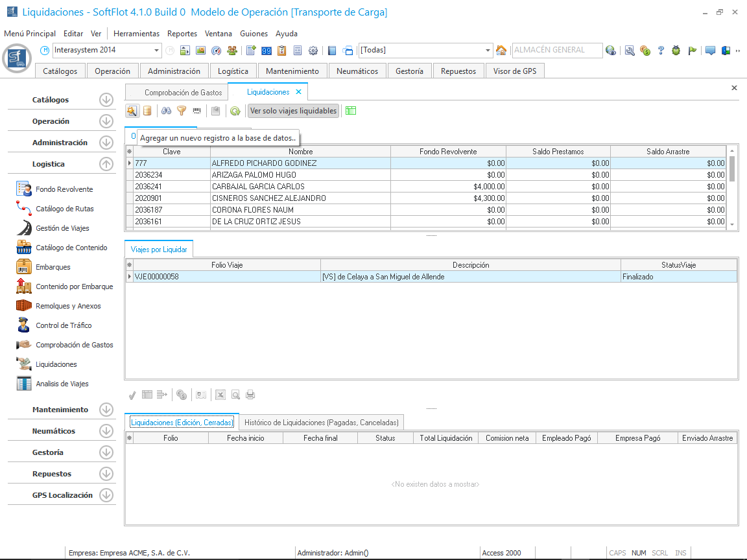This screenshot has width=747, height=560.
Task: Open Gestión de Viajes in the sidebar
Action: click(62, 228)
